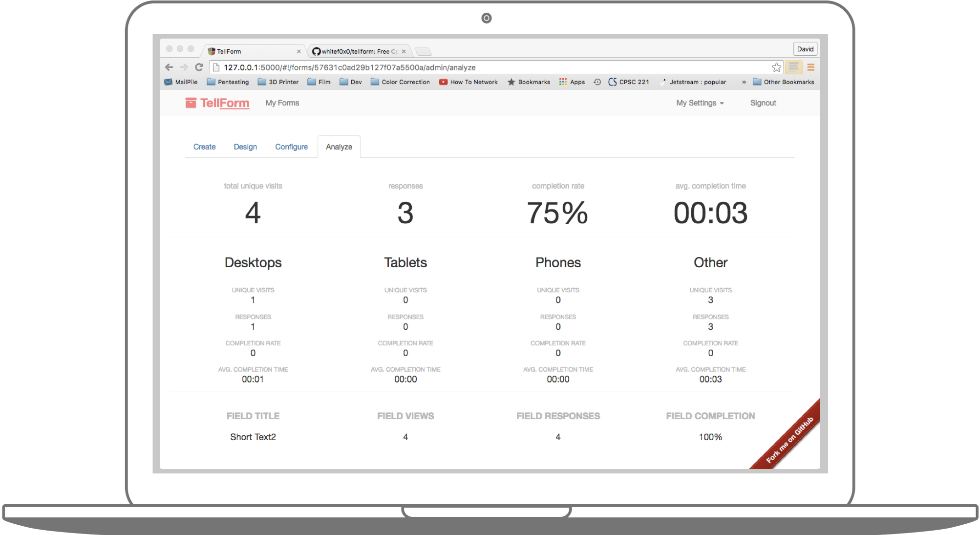980x535 pixels.
Task: Reload the page with refresh icon
Action: [199, 67]
